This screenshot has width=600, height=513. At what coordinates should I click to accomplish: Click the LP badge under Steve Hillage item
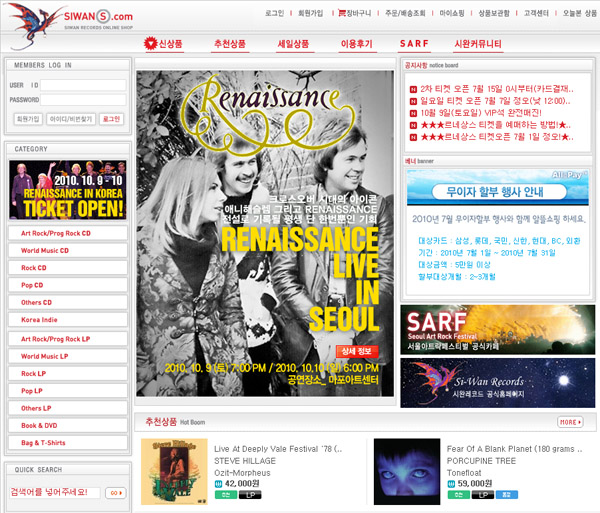[x=250, y=495]
